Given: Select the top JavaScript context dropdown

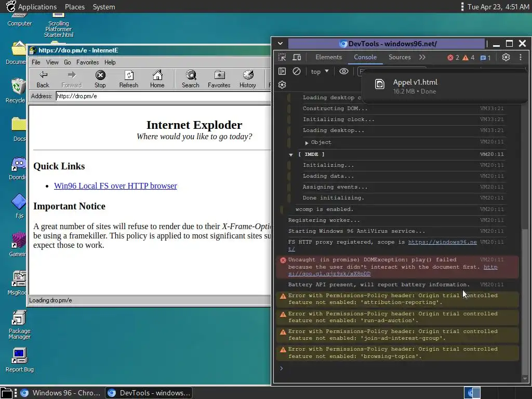Looking at the screenshot, I should coord(320,71).
